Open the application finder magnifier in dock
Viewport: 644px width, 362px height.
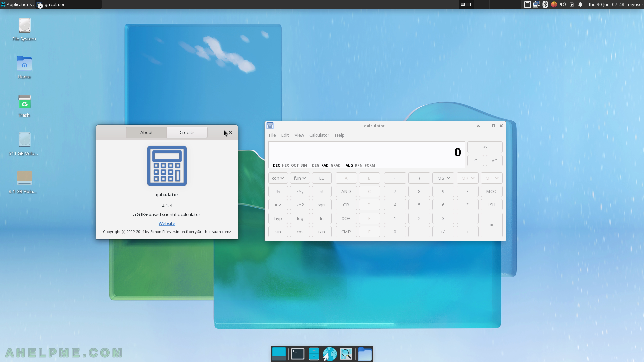[x=346, y=354]
